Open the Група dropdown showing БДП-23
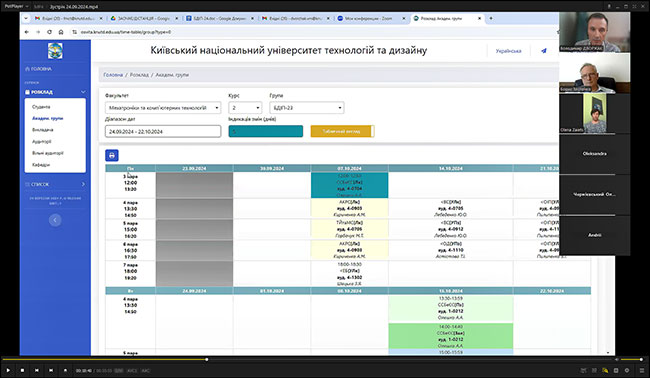 (x=307, y=108)
